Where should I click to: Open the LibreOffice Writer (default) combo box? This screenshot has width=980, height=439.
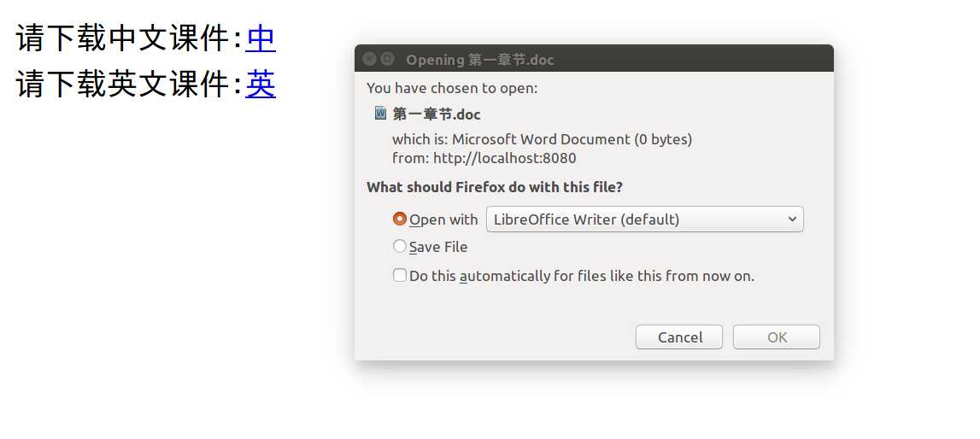pos(644,219)
